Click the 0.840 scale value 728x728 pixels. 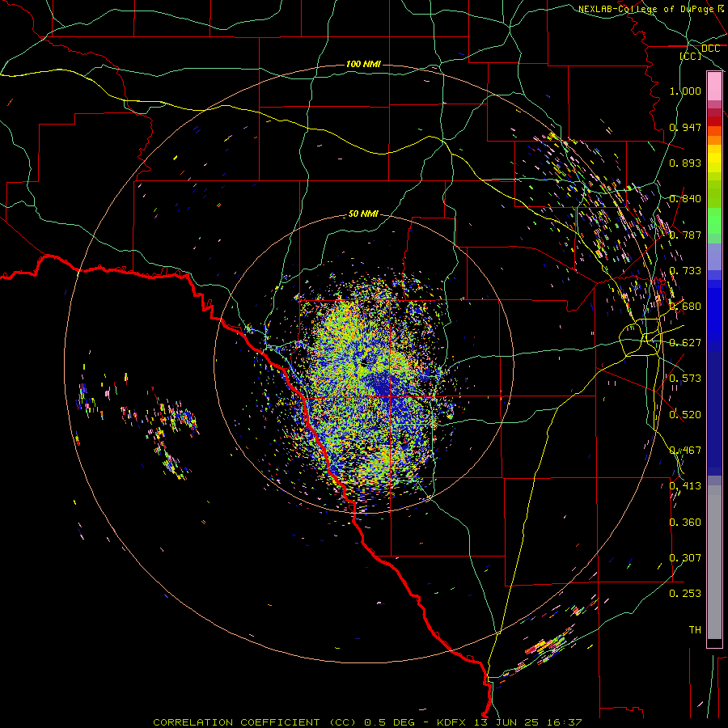(685, 199)
